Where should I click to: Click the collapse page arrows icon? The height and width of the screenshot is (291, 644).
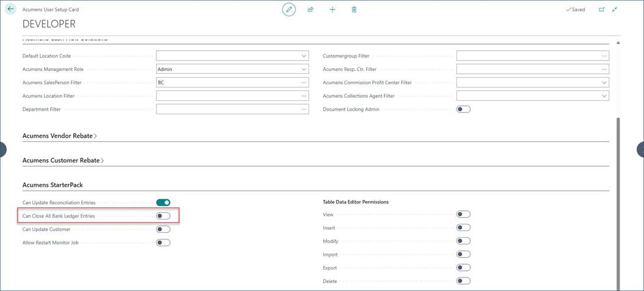pos(615,9)
